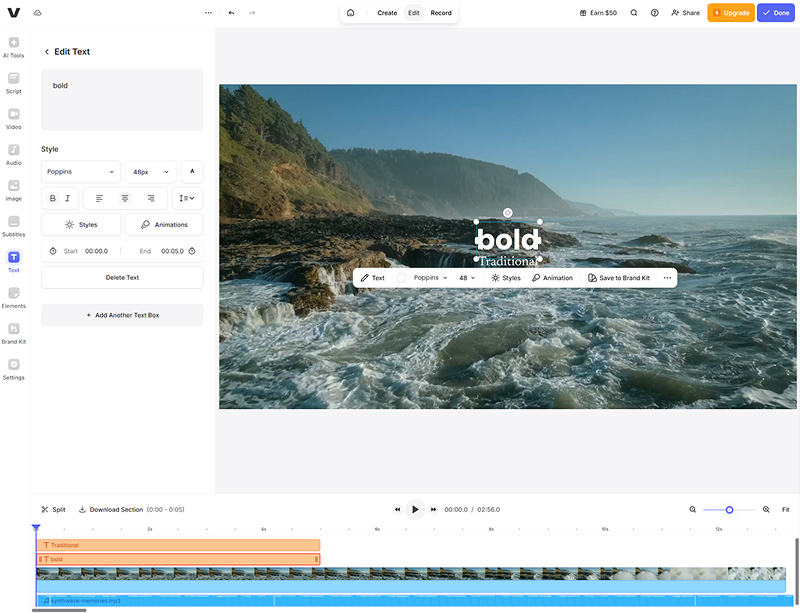Switch to the Create tab
800x613 pixels.
pos(387,13)
